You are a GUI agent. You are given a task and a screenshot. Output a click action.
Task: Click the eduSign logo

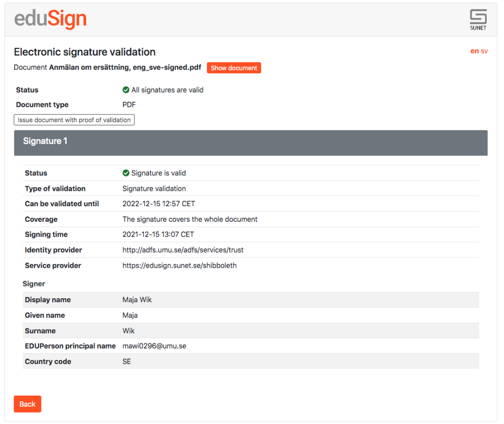pyautogui.click(x=50, y=19)
